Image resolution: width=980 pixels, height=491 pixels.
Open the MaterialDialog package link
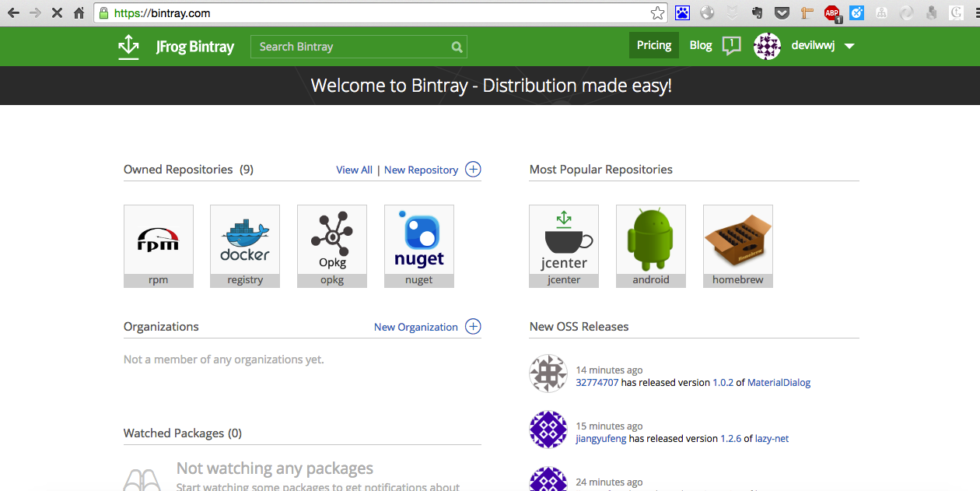coord(779,382)
